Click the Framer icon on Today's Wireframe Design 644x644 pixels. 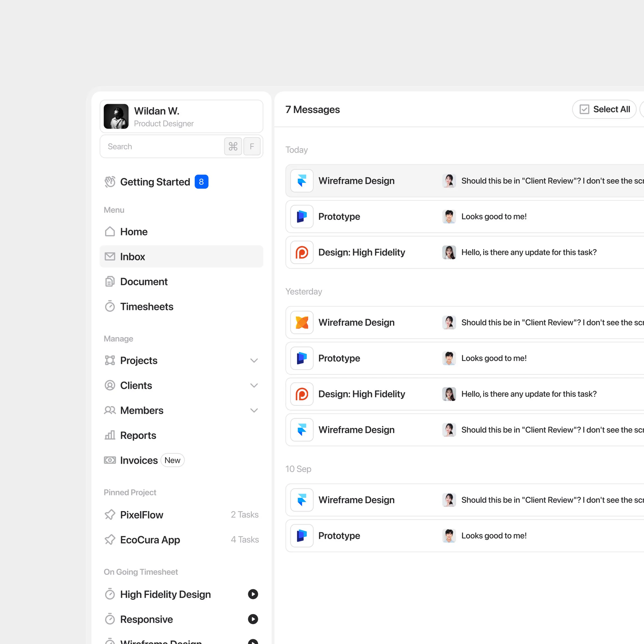[302, 181]
